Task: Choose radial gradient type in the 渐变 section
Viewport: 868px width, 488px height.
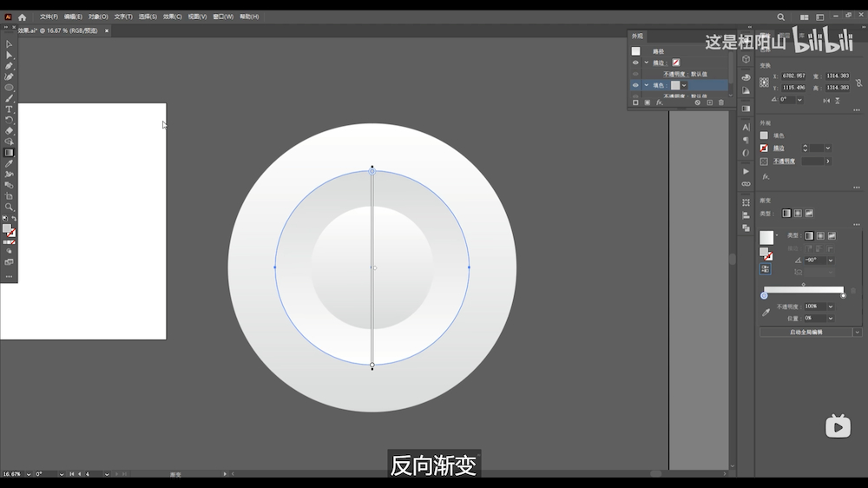Action: (798, 214)
